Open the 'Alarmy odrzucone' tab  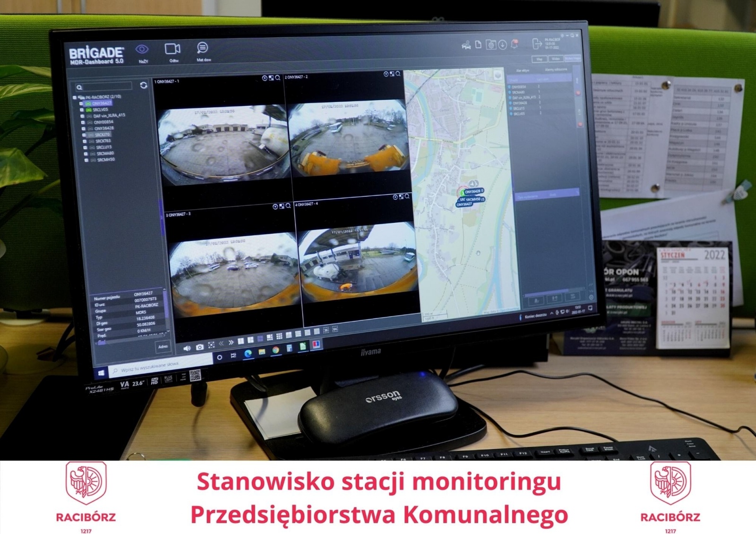556,69
